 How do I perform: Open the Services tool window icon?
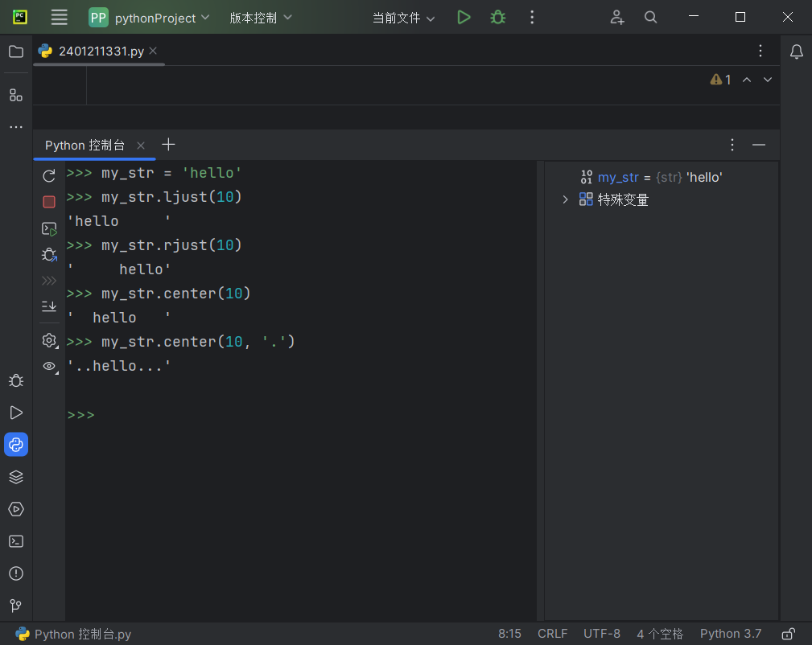coord(16,509)
